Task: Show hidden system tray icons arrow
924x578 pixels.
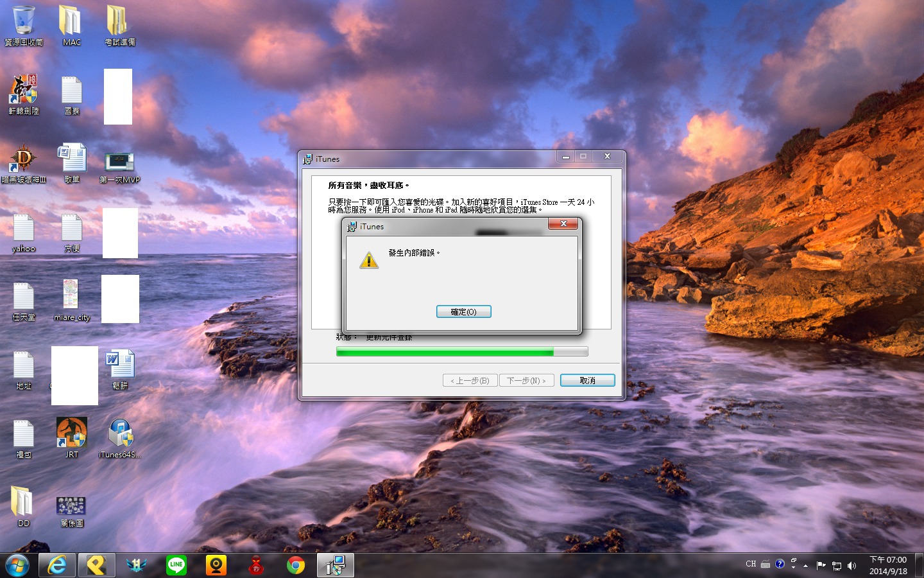Action: pos(806,566)
